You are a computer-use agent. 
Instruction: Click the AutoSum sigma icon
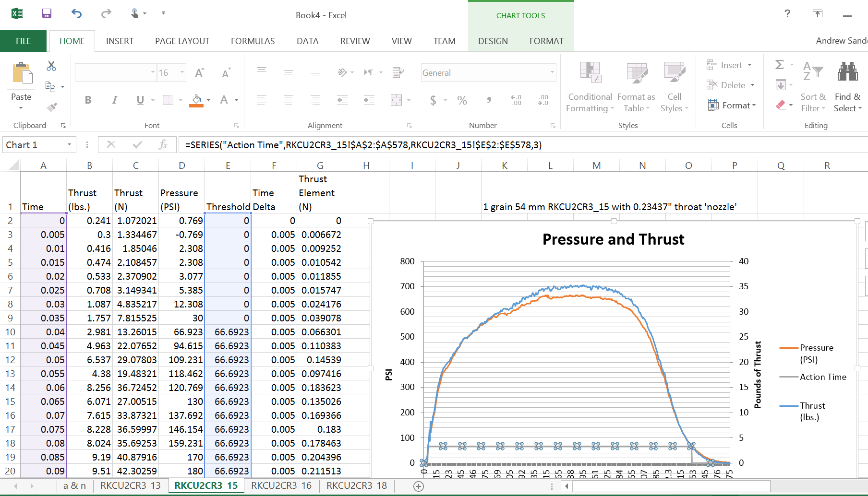[x=779, y=64]
